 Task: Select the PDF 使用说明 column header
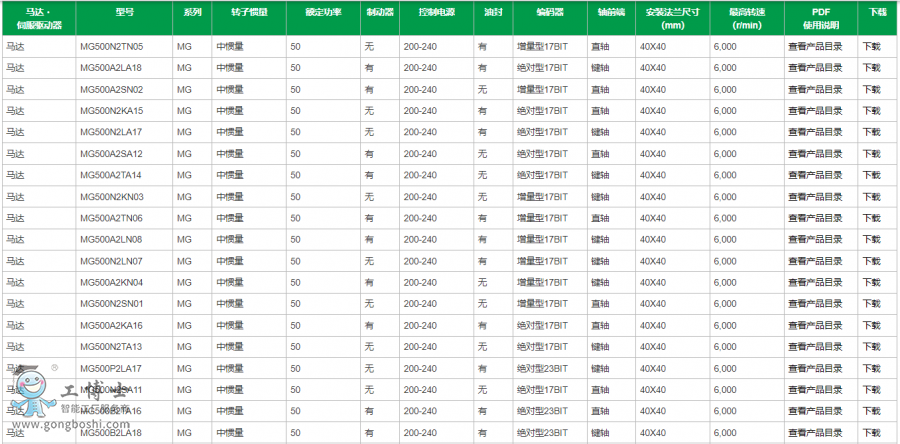(821, 18)
